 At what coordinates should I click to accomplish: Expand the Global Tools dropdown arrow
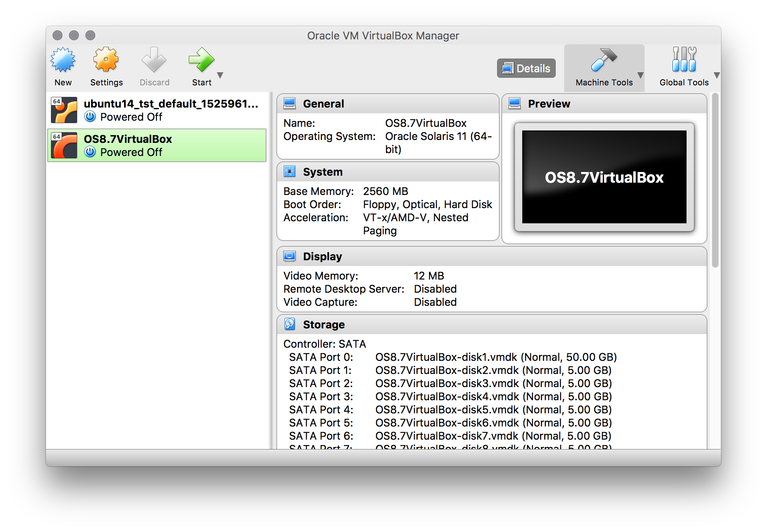(717, 75)
